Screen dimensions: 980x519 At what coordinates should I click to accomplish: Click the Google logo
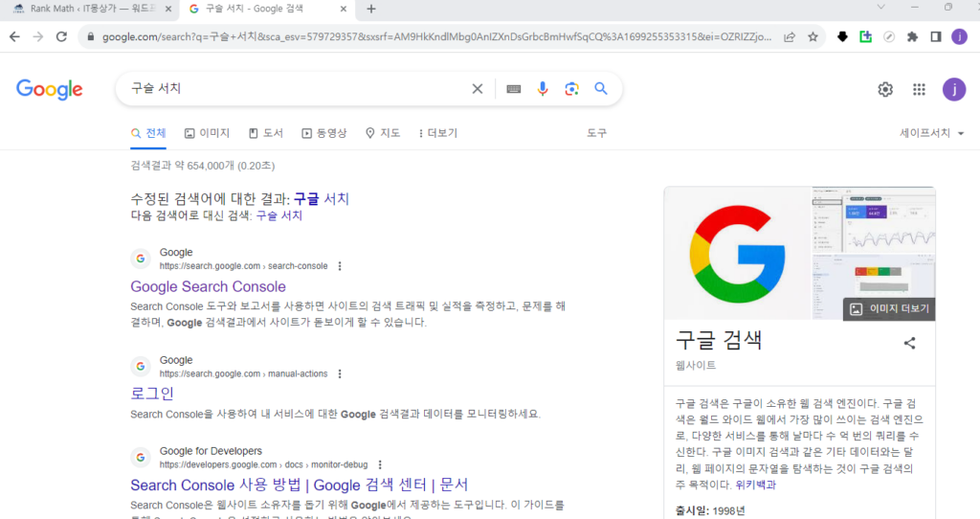(x=50, y=89)
